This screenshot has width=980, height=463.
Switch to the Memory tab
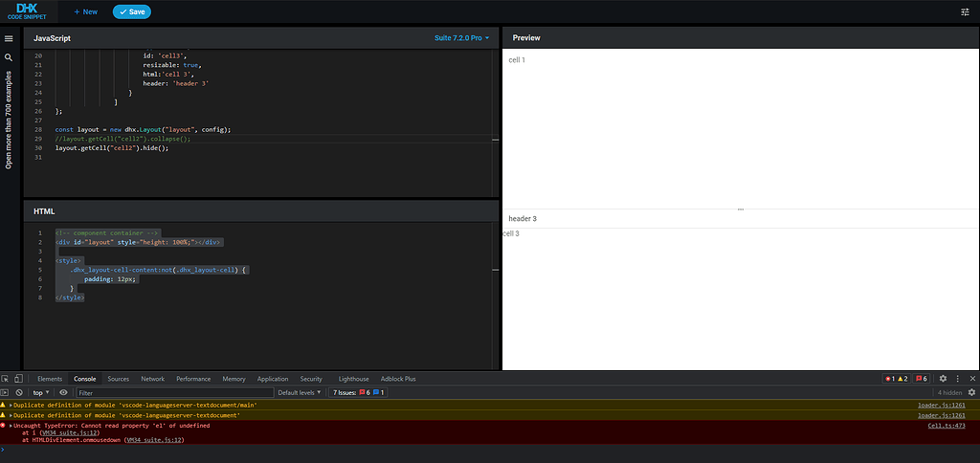[x=234, y=379]
